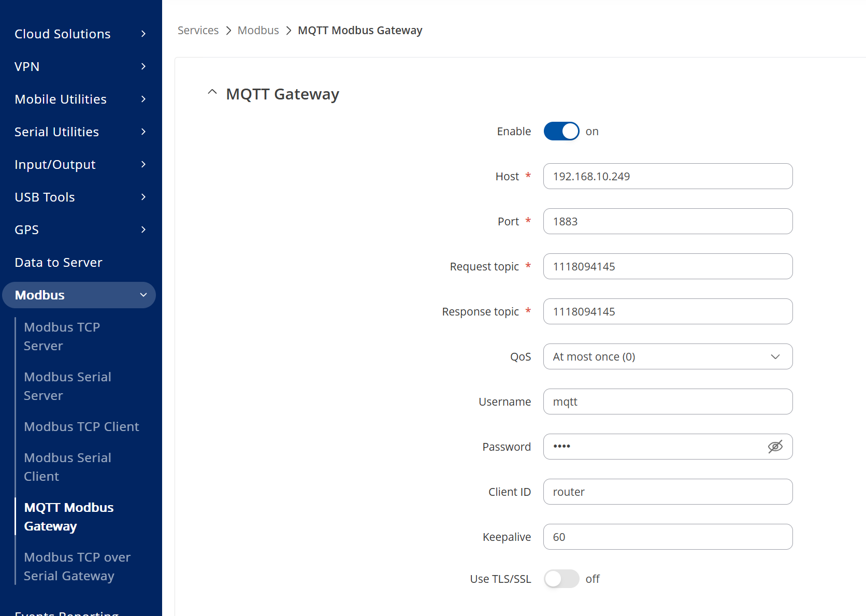Open Modbus Serial Server page

67,386
